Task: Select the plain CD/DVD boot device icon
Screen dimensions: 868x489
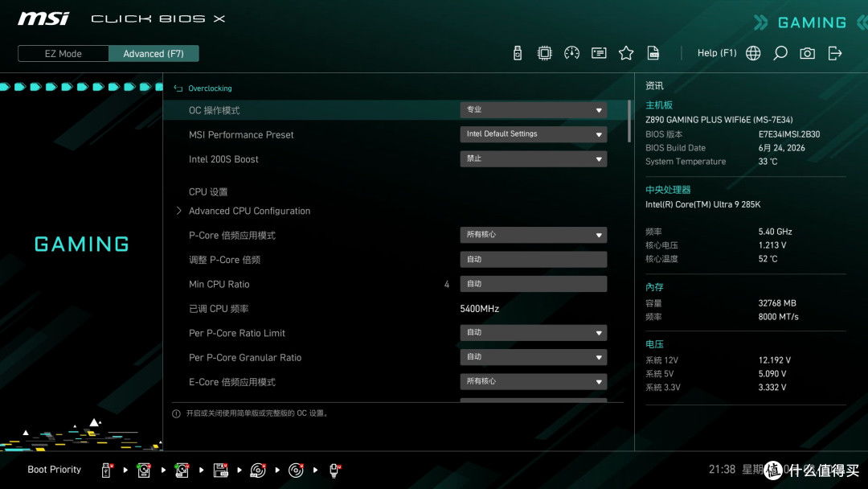Action: [296, 471]
